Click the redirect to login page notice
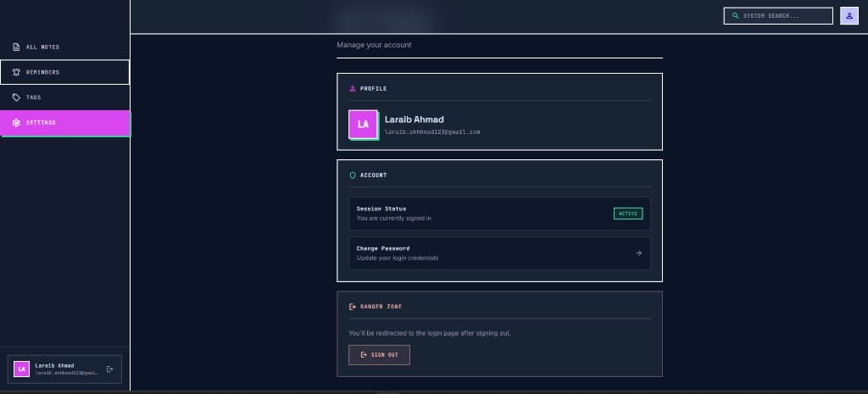868x394 pixels. pyautogui.click(x=430, y=334)
